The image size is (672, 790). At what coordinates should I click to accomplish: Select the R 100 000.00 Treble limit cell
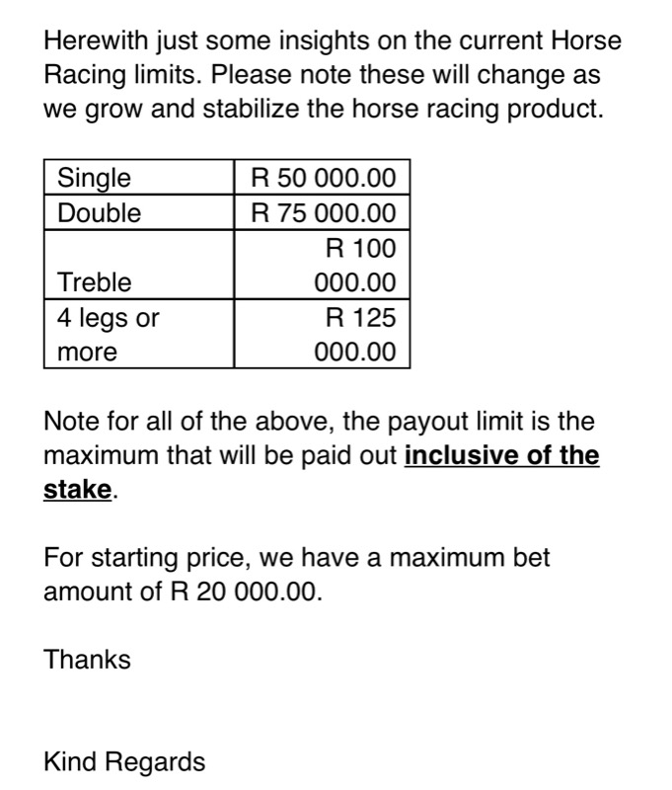click(323, 265)
